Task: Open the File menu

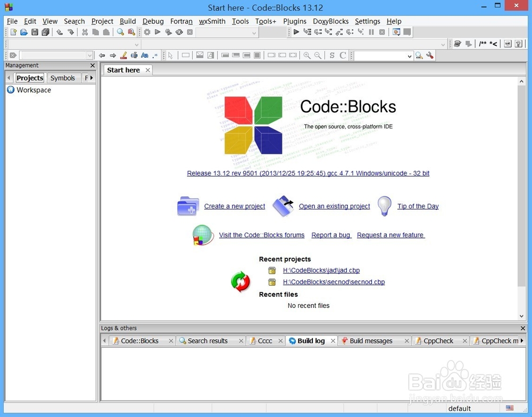Action: coord(12,21)
